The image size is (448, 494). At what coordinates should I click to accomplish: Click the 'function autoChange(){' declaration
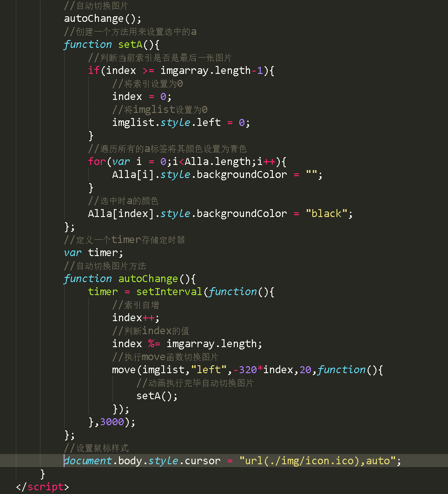tap(130, 279)
